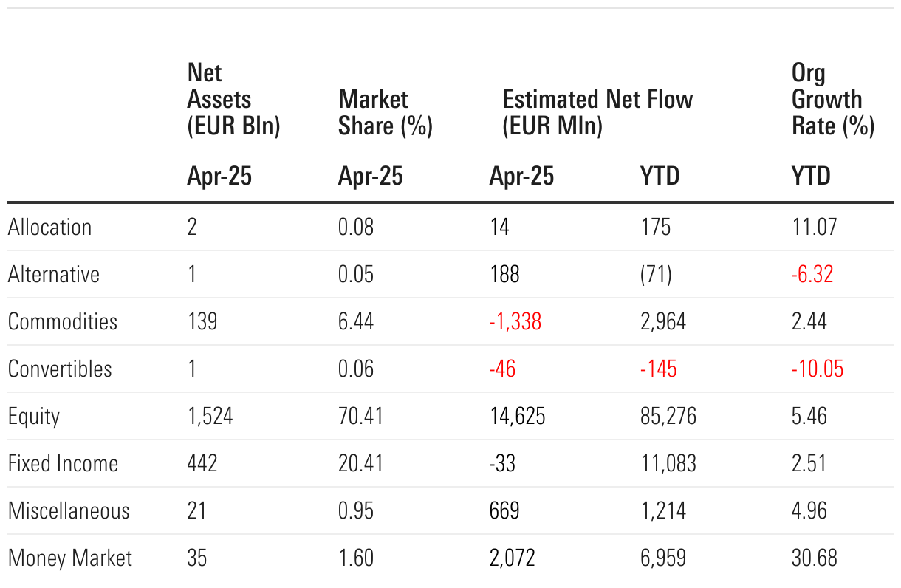
Task: Select the Alternative YTD value (71)
Action: pyautogui.click(x=656, y=274)
